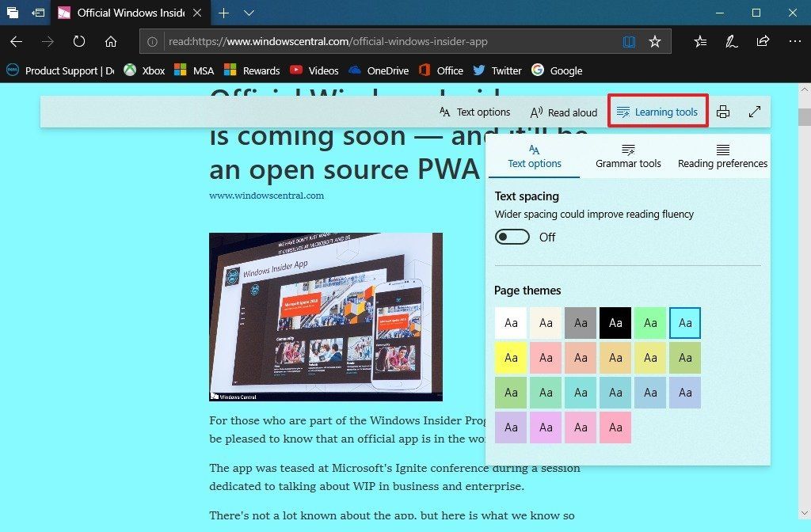Toggle the reading view book icon

click(x=628, y=42)
